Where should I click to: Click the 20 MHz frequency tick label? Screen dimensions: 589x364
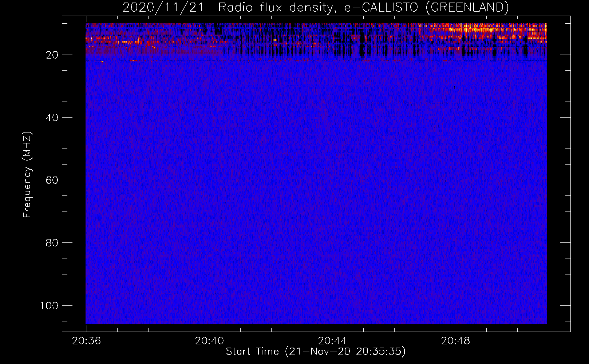point(52,55)
